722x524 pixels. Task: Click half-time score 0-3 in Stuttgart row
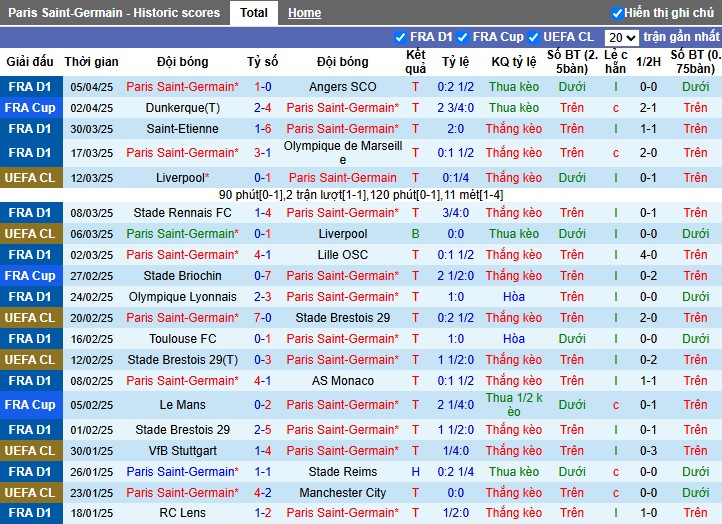click(648, 451)
